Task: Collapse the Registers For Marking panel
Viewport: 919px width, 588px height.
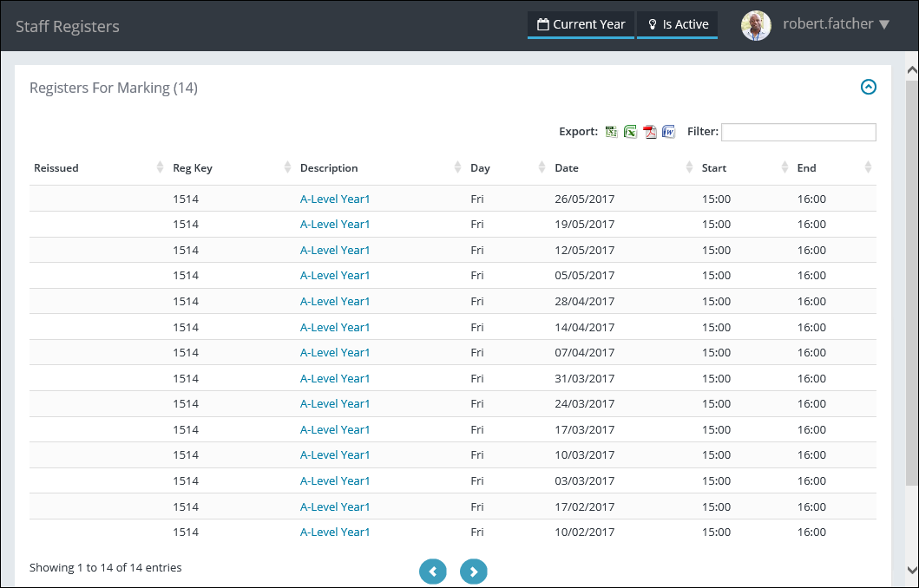Action: pyautogui.click(x=868, y=87)
